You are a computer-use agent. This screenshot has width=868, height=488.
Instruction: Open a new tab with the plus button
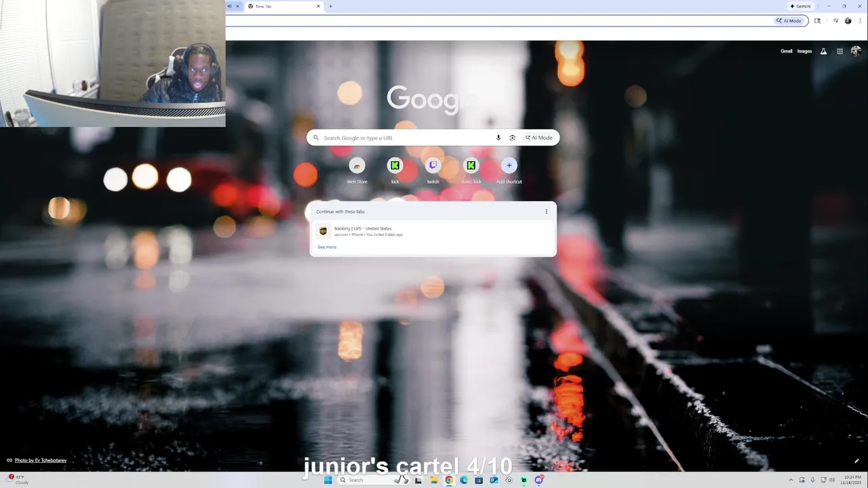(x=330, y=6)
